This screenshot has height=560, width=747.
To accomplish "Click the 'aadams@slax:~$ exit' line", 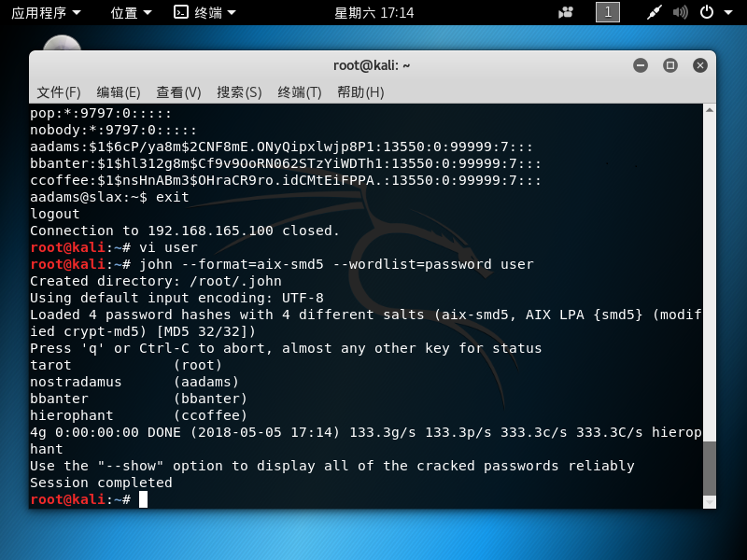I will click(109, 197).
